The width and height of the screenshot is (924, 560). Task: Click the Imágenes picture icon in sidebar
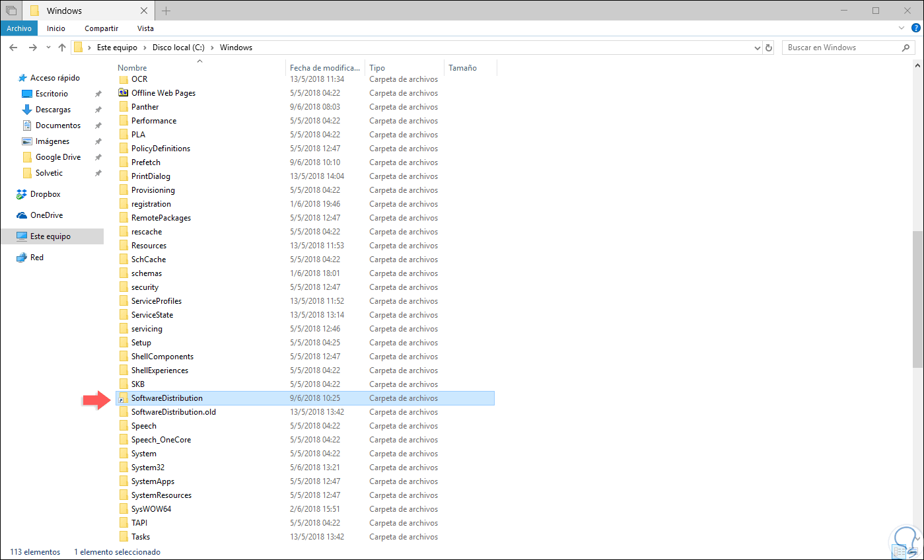[27, 141]
